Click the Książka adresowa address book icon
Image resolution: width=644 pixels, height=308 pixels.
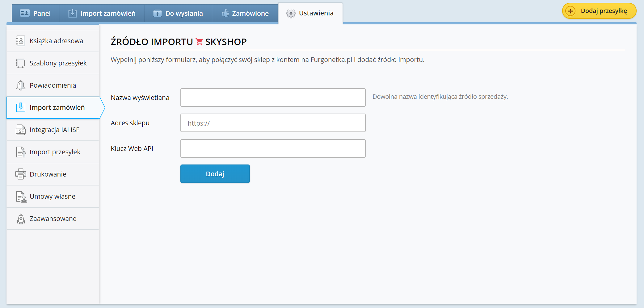tap(21, 41)
